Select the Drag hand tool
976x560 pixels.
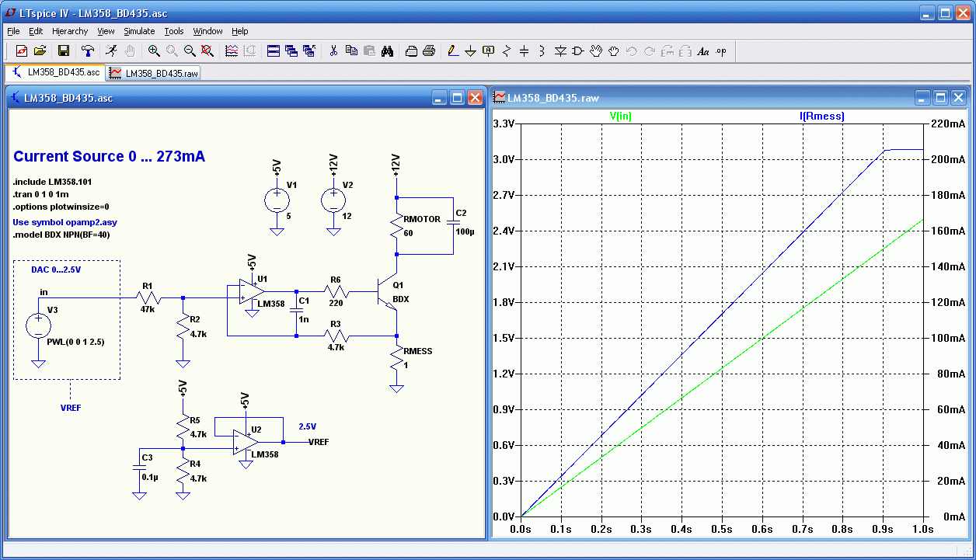614,51
